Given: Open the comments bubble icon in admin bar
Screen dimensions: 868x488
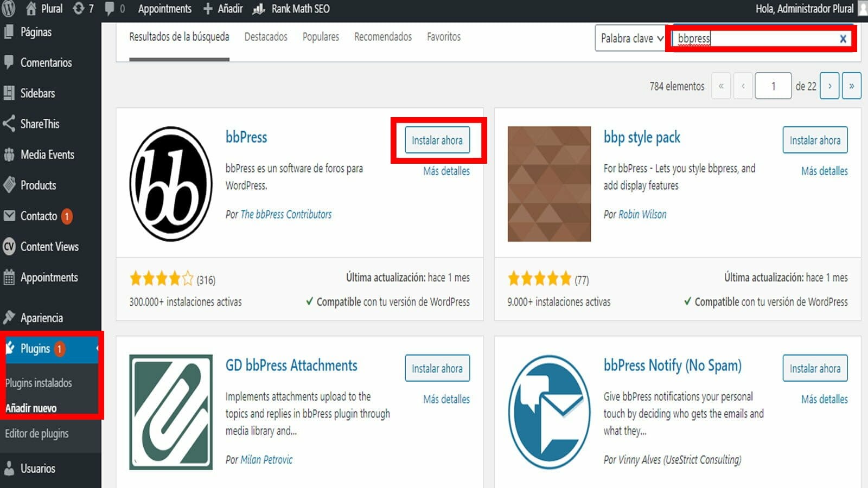Looking at the screenshot, I should click(109, 9).
